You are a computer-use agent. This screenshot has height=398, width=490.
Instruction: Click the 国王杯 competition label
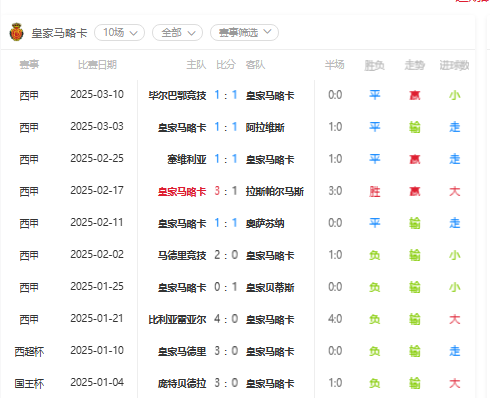(29, 384)
